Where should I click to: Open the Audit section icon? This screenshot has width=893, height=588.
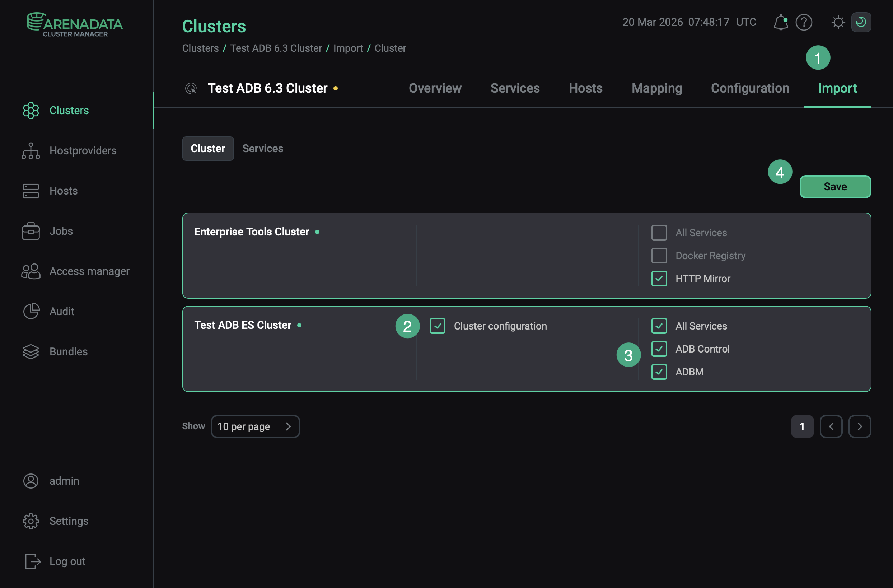(x=31, y=311)
